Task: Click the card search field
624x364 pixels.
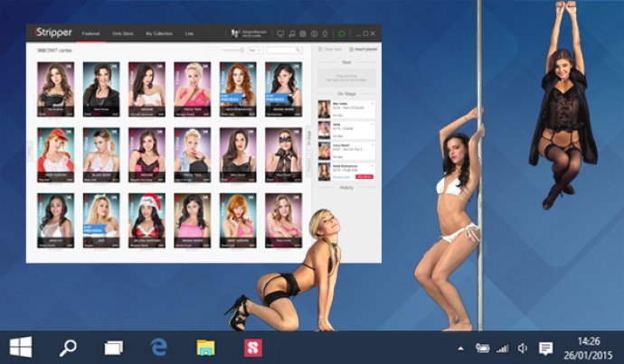Action: pos(284,50)
